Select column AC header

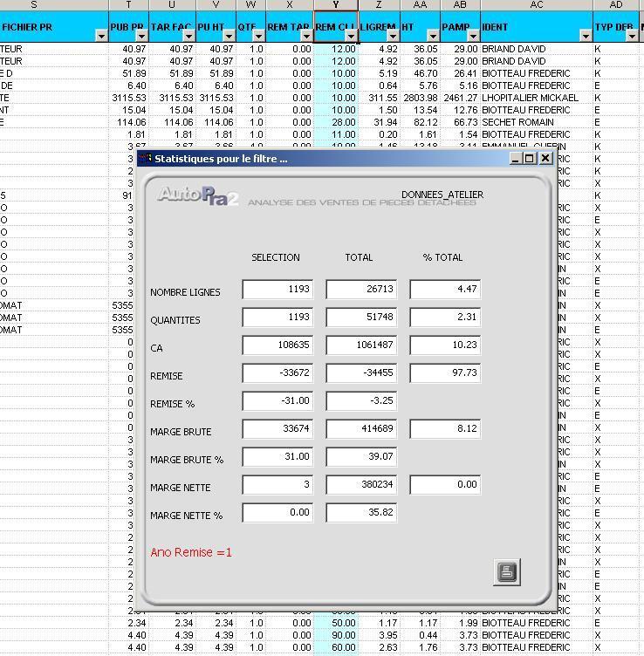pos(536,5)
